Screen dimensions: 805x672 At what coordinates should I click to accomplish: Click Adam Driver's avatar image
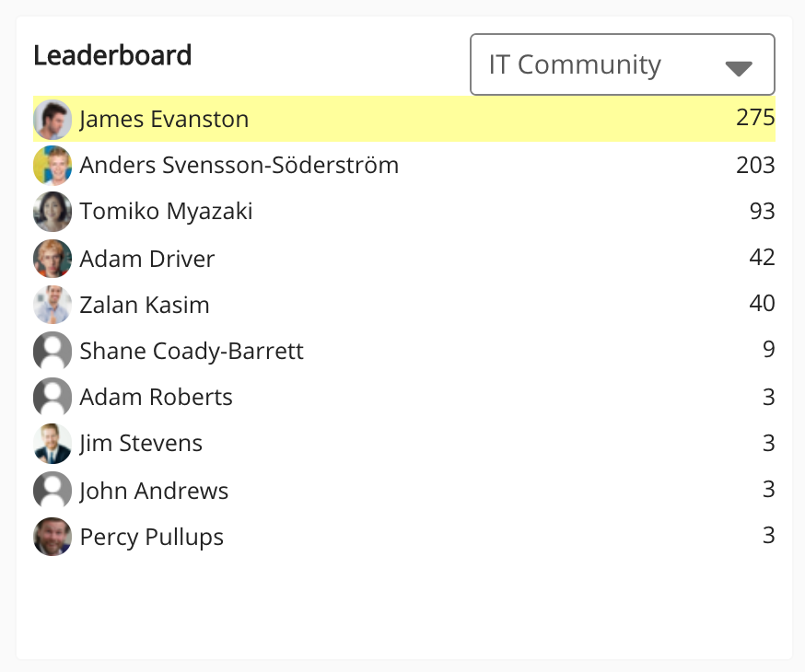click(52, 259)
